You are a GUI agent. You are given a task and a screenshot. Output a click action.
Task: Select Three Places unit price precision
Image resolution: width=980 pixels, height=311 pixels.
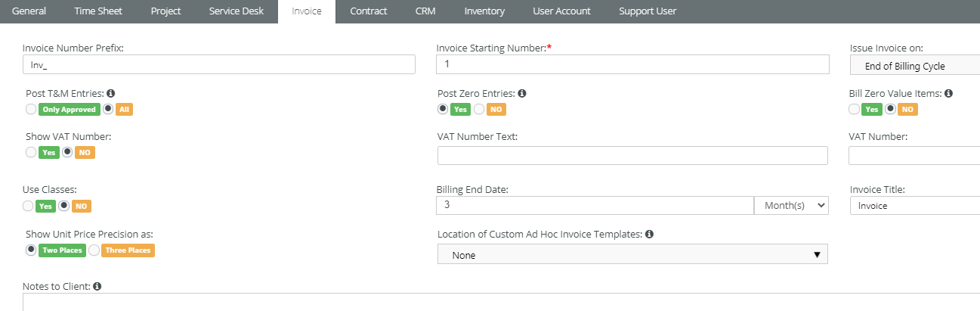tap(94, 250)
